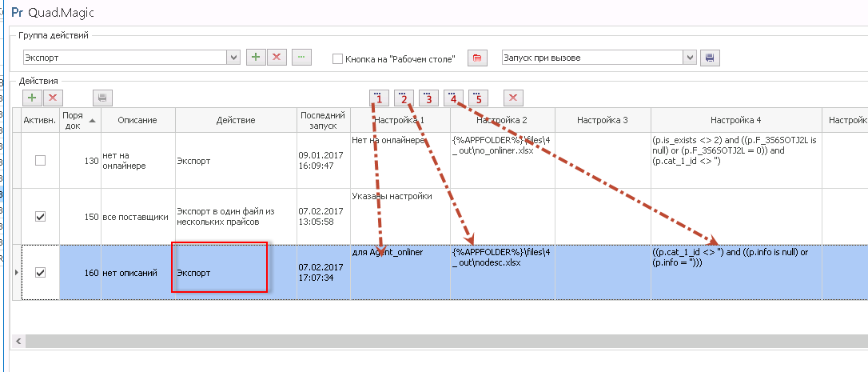
Task: Select order value 150 cell
Action: (80, 217)
